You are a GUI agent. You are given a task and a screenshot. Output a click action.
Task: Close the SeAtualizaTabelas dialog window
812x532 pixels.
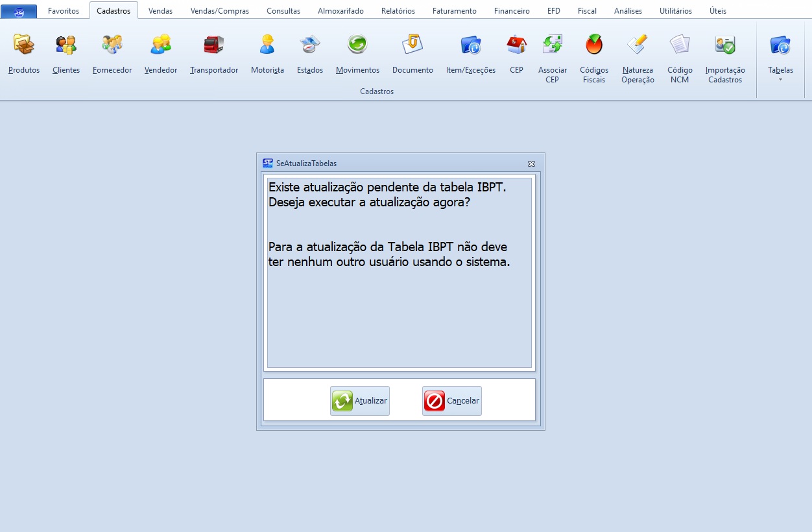tap(531, 163)
